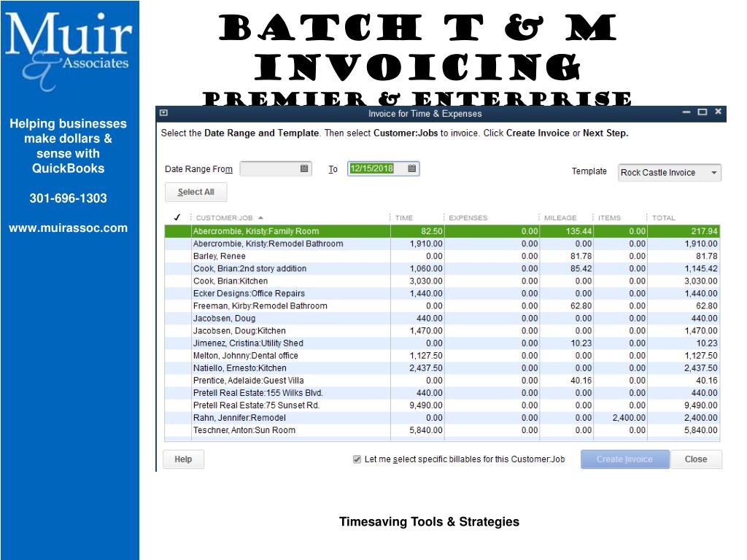Check the row for Ecker Designs:Office Repairs
This screenshot has height=560, width=747.
178,293
